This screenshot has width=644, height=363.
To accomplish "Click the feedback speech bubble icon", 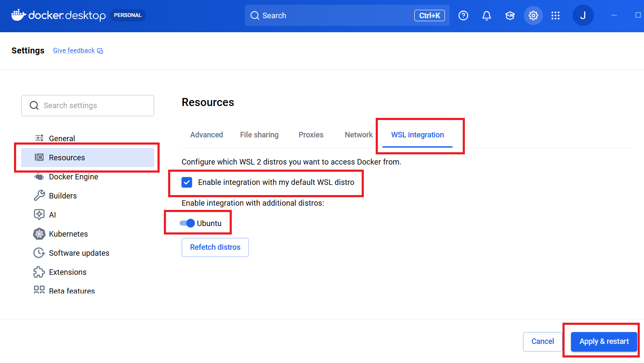I will coord(100,51).
